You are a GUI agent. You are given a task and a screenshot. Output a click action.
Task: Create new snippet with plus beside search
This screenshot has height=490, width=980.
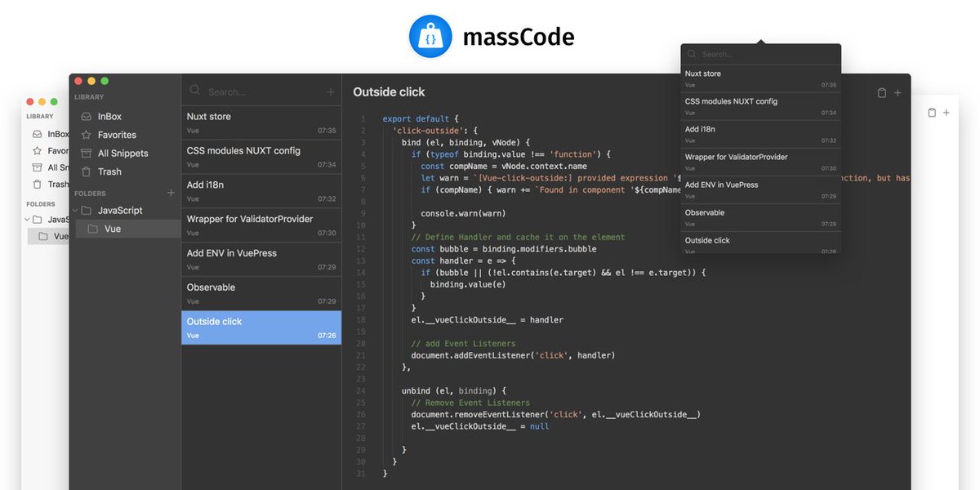(331, 92)
